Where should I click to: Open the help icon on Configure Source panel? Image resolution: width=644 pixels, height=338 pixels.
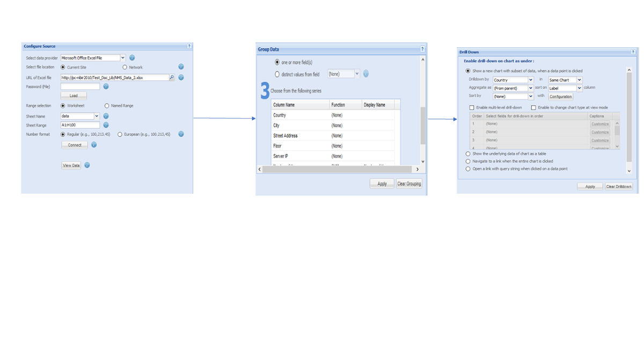pyautogui.click(x=189, y=46)
